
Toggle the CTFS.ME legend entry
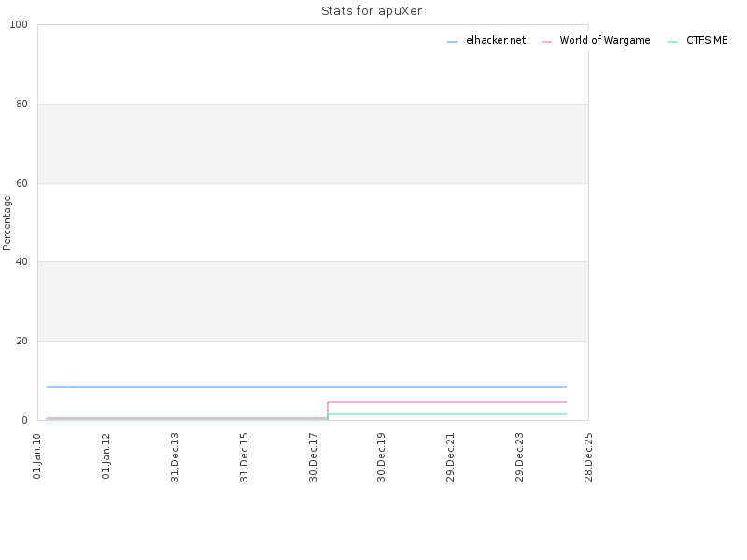click(x=698, y=41)
